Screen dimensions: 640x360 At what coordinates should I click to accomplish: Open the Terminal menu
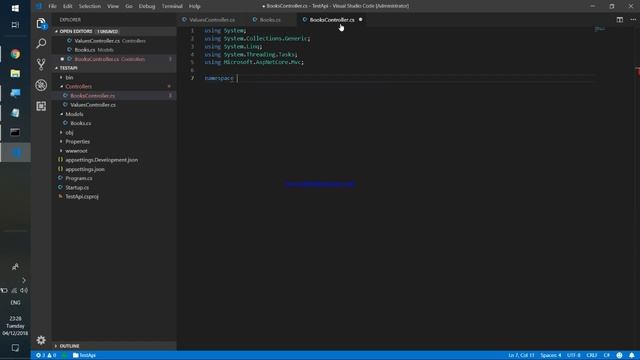pyautogui.click(x=172, y=6)
